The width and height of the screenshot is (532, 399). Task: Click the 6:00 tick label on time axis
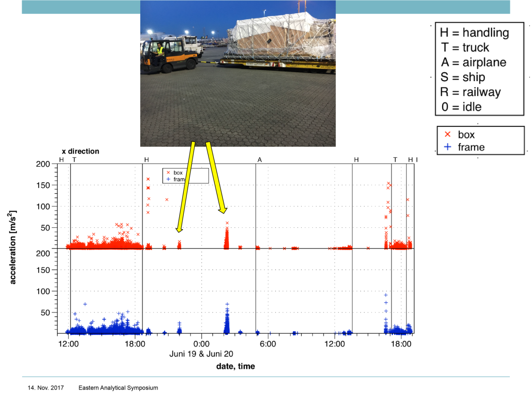point(268,344)
